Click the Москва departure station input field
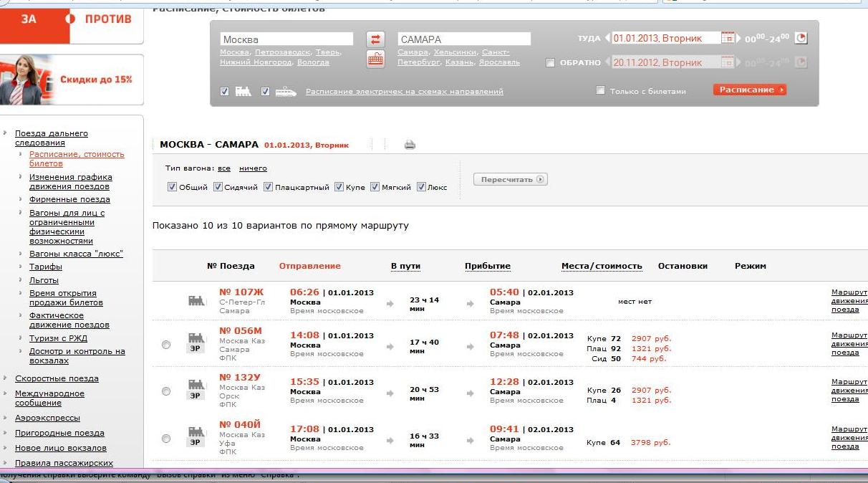 286,39
